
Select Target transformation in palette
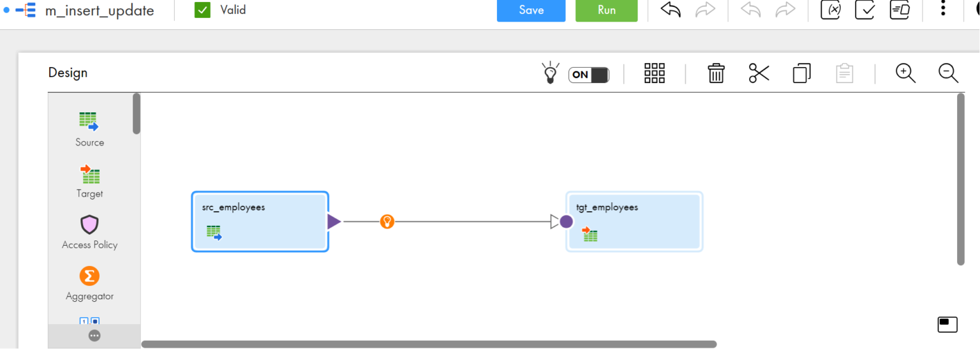[89, 181]
